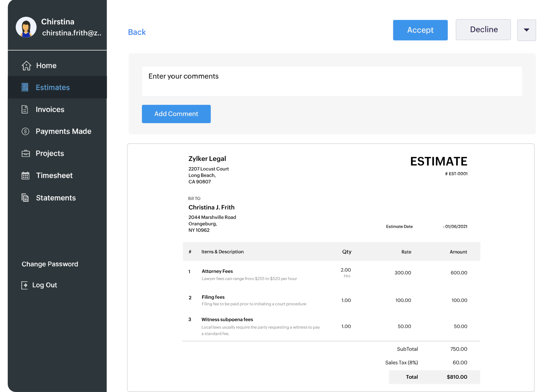This screenshot has height=392, width=544.
Task: Decline the estimate
Action: click(x=483, y=29)
